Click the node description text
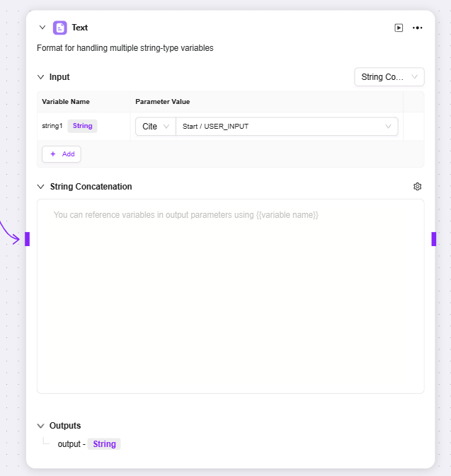Screen dimensions: 451x476 tap(125, 48)
